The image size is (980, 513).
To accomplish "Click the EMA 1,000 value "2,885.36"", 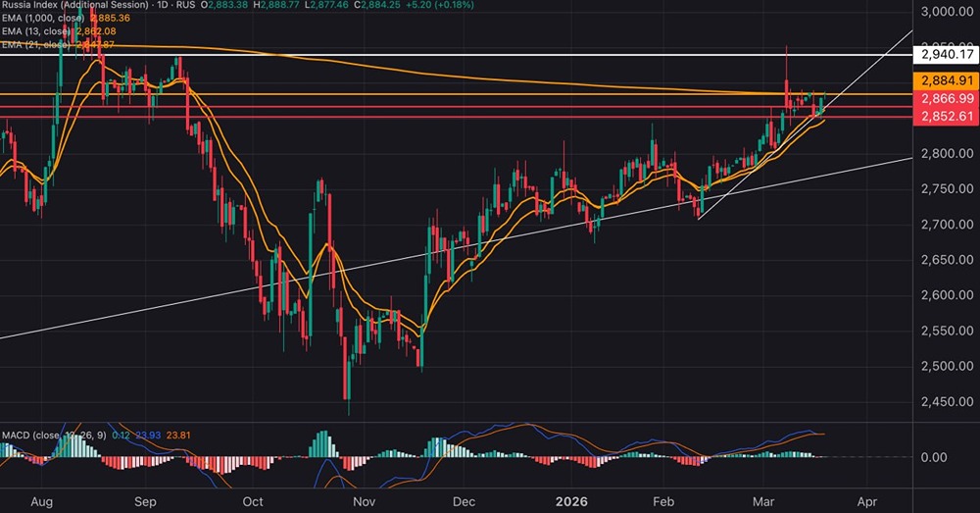I will (x=110, y=18).
